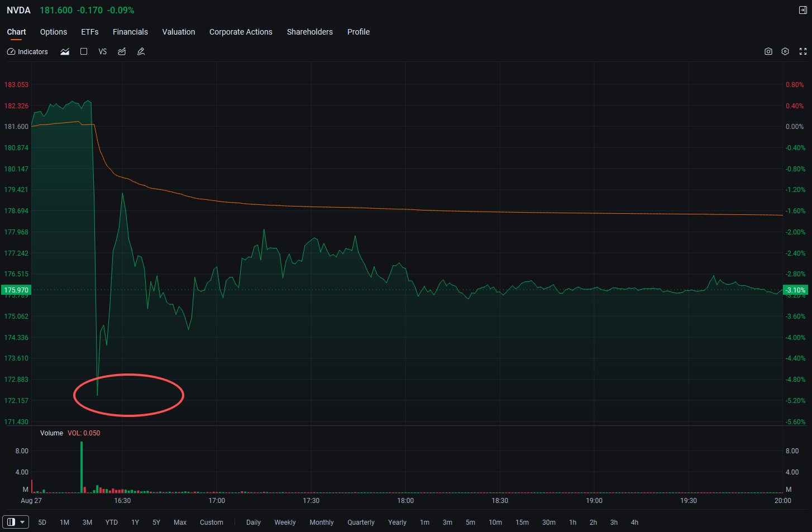Viewport: 812px width, 532px height.
Task: Choose the YTD range button
Action: click(112, 523)
